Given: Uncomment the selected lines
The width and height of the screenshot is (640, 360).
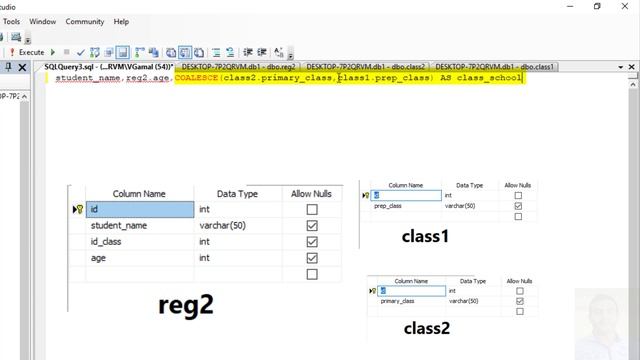Looking at the screenshot, I should (230, 53).
